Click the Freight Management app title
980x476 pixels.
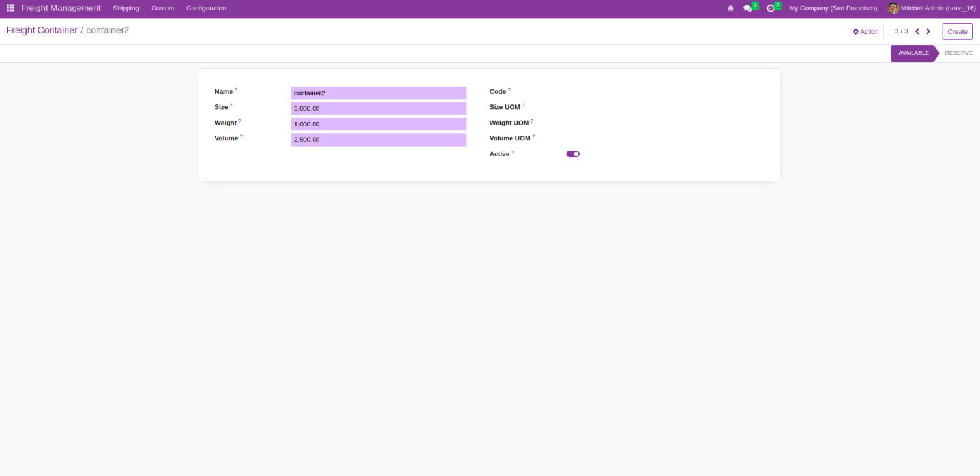pyautogui.click(x=61, y=8)
